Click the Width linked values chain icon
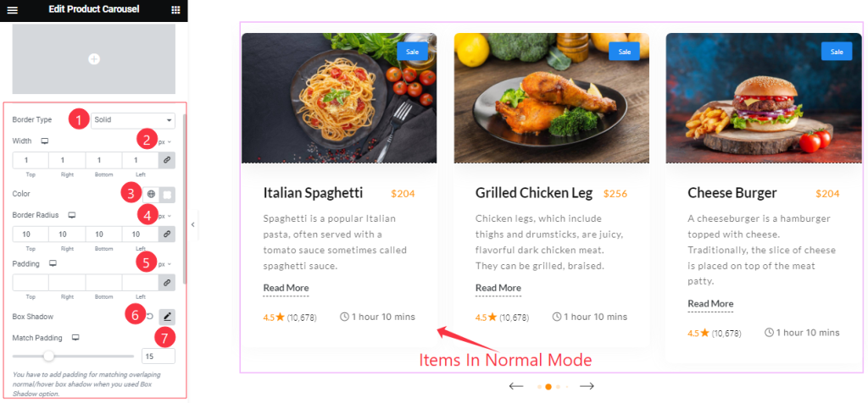This screenshot has height=403, width=868. (x=167, y=160)
